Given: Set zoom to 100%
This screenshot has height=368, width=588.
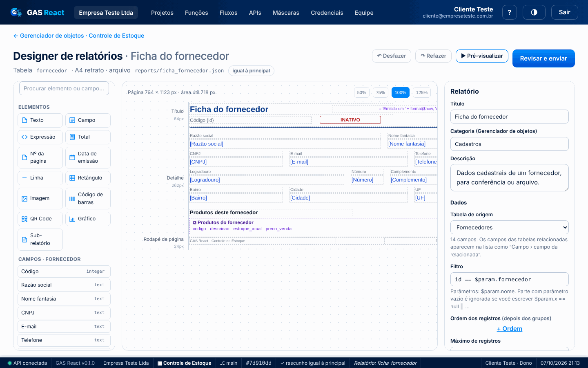Looking at the screenshot, I should tap(400, 92).
